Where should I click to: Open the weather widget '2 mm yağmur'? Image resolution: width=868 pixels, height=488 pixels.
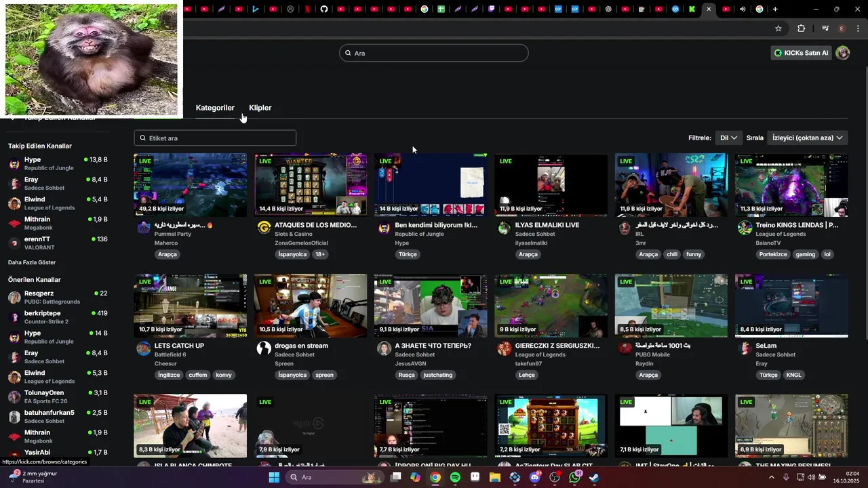point(33,477)
